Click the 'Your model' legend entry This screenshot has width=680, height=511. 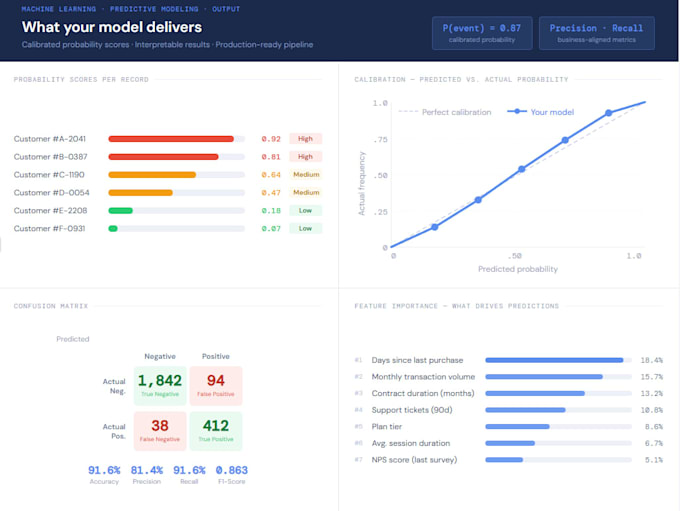click(540, 112)
